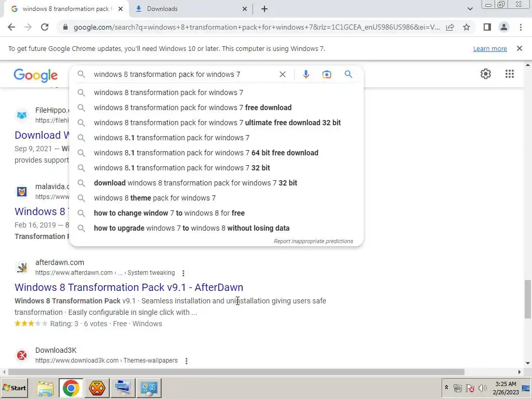The height and width of the screenshot is (399, 532).
Task: Start voice search with the microphone
Action: tap(305, 74)
